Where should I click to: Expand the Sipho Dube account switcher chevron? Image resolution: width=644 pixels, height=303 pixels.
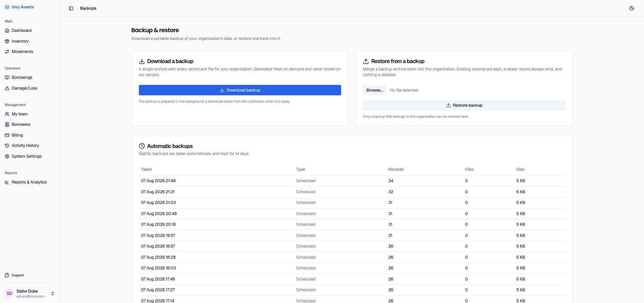53,294
